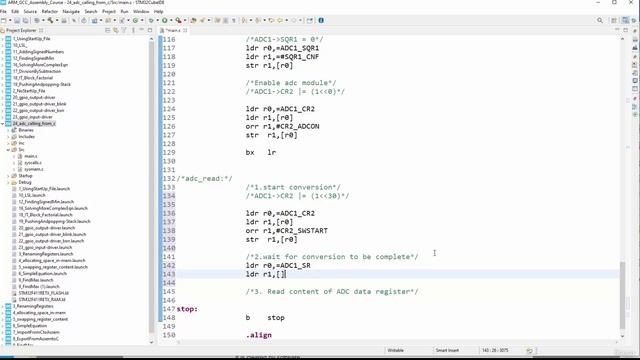Click the blue information icon in the toolbar

click(321, 20)
